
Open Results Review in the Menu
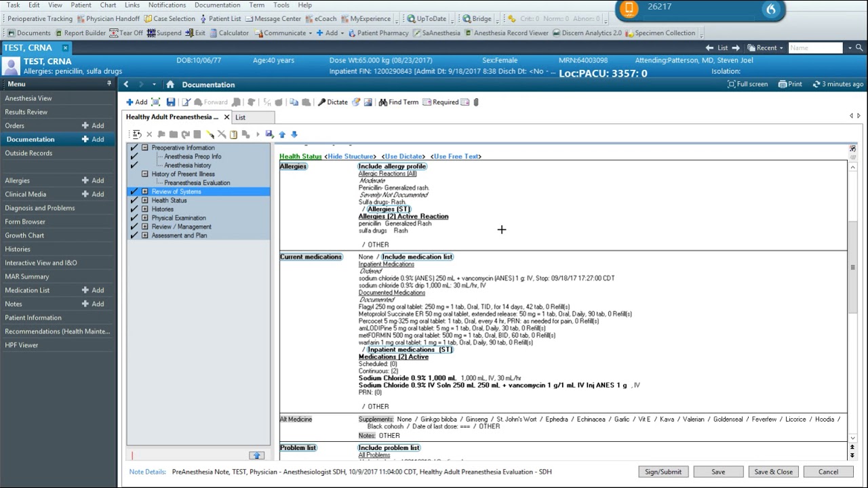(x=26, y=112)
